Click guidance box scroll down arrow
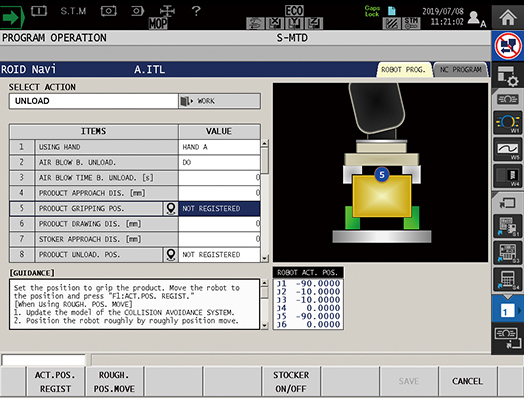This screenshot has height=398, width=524. [x=264, y=325]
